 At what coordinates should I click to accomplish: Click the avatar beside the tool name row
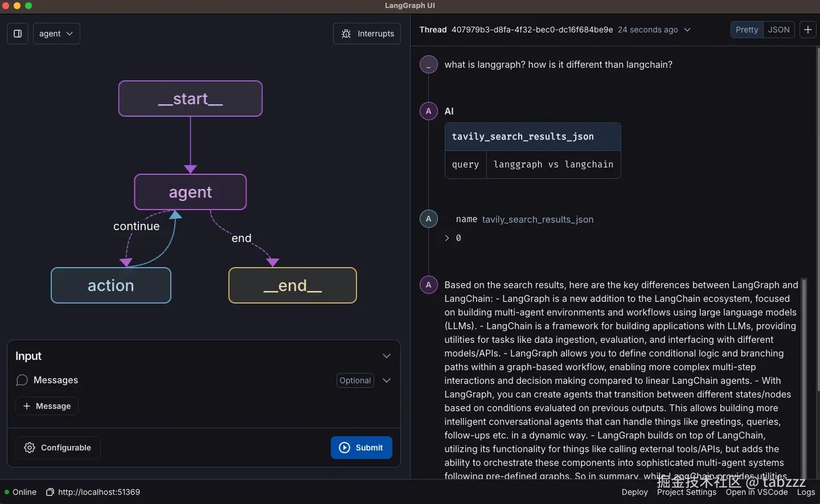tap(428, 219)
